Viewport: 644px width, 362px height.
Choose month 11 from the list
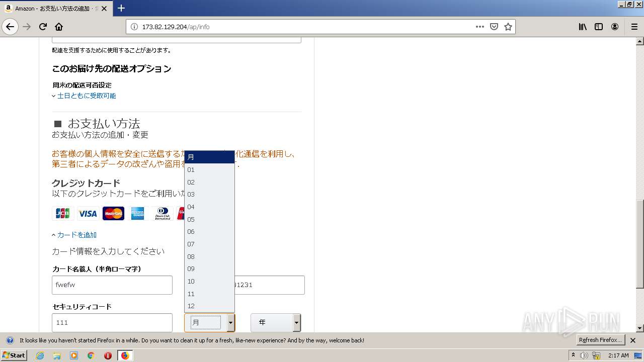209,294
